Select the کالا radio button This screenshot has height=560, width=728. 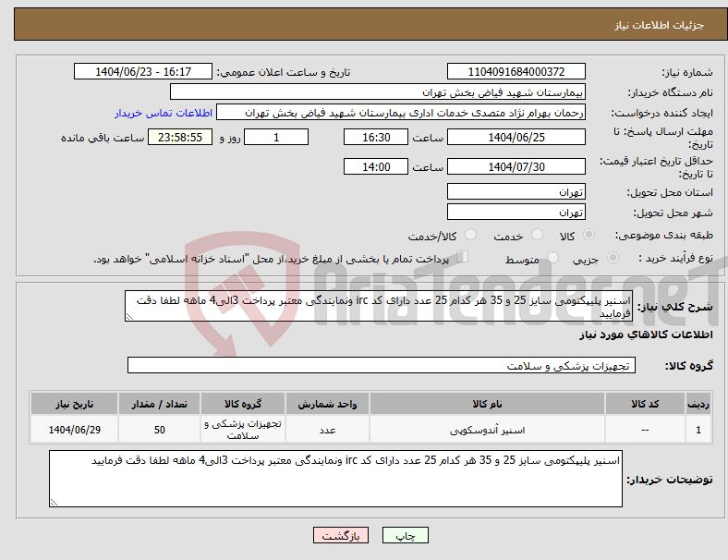(x=588, y=235)
